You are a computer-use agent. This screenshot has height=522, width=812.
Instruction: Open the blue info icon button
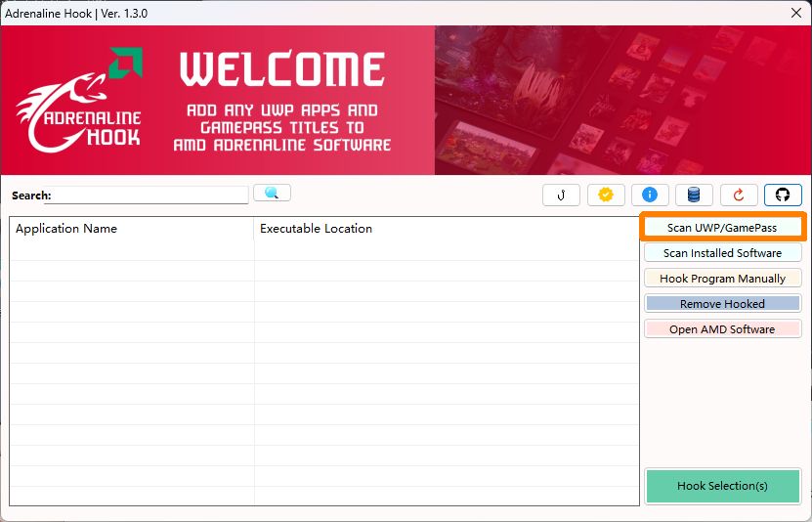(650, 196)
